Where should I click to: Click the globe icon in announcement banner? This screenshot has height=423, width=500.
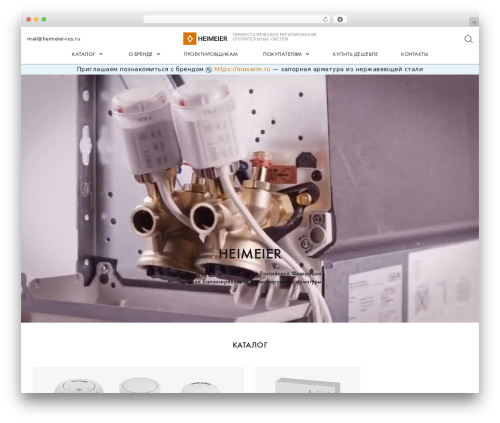pos(209,70)
